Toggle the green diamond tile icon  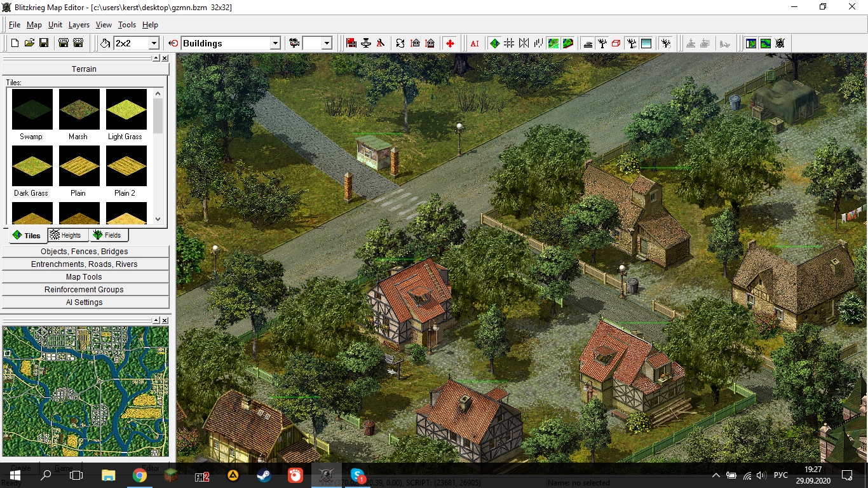click(494, 43)
